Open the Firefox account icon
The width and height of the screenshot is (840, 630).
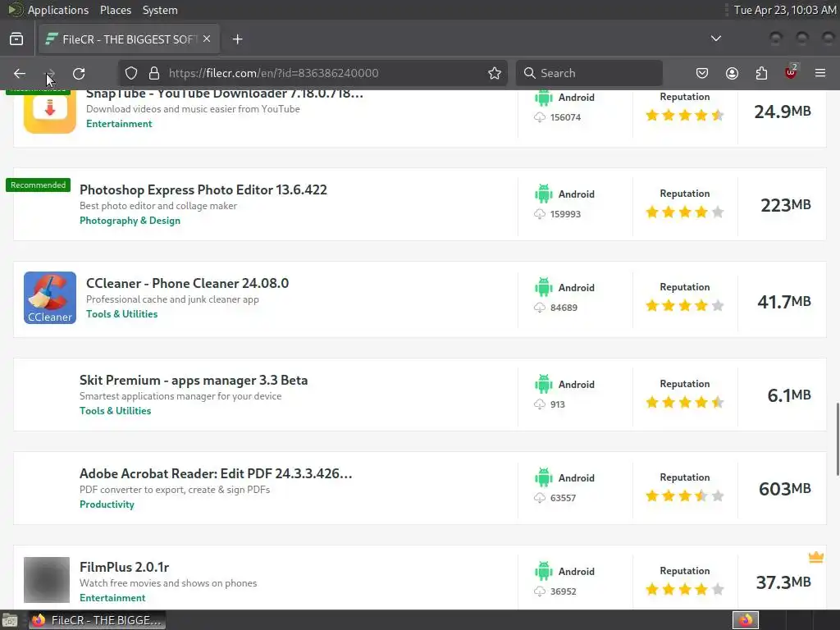[732, 73]
